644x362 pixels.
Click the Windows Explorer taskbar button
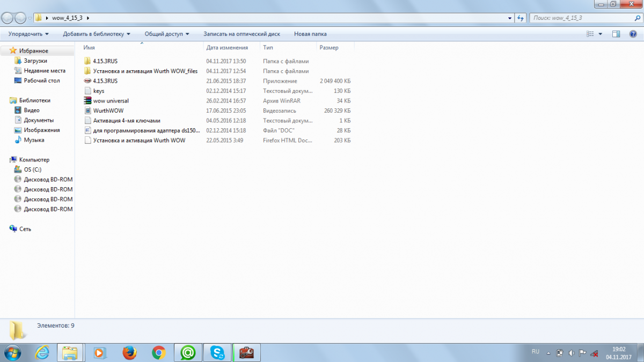pyautogui.click(x=70, y=352)
